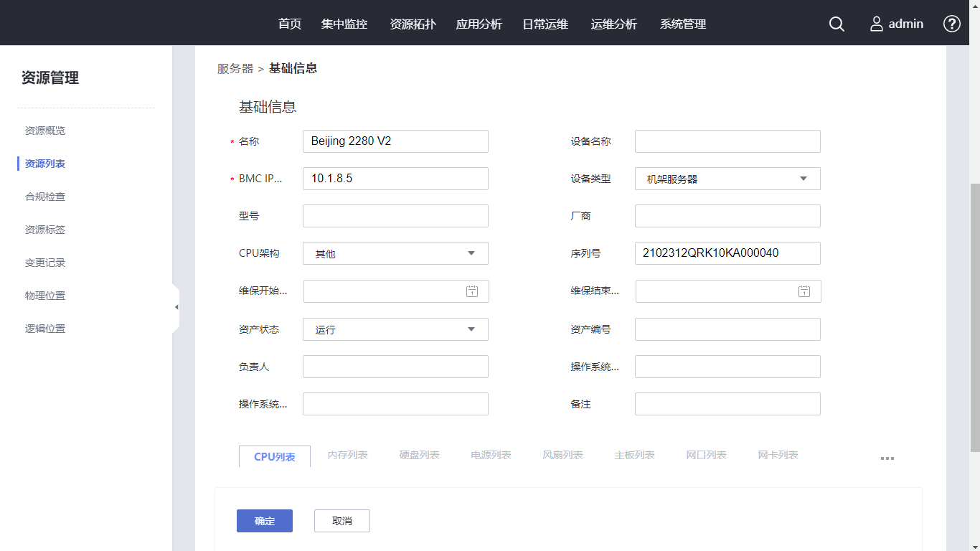Open the 集中监控 top menu
The width and height of the screenshot is (980, 551).
pos(344,24)
